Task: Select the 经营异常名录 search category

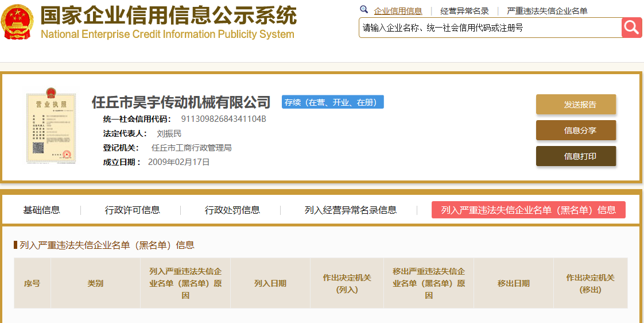Action: (x=464, y=11)
